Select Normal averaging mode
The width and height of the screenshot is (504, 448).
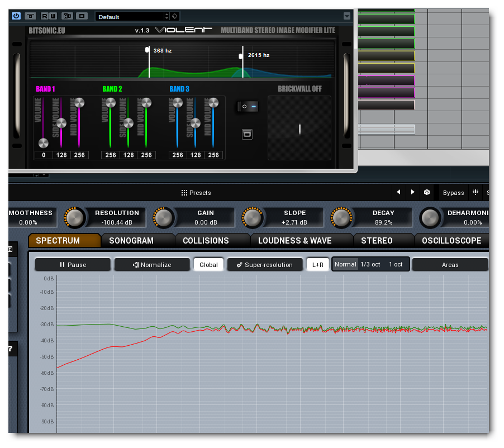[x=345, y=264]
